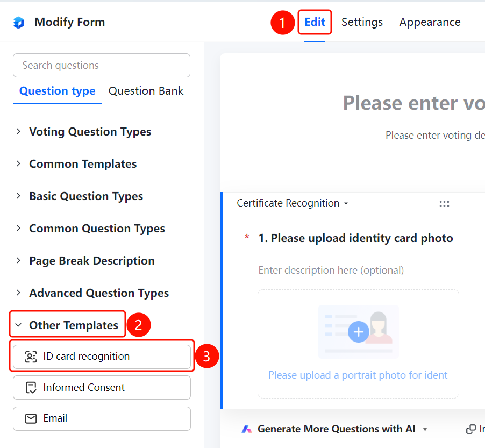This screenshot has width=485, height=448.
Task: Click the blue cube app logo
Action: click(19, 23)
